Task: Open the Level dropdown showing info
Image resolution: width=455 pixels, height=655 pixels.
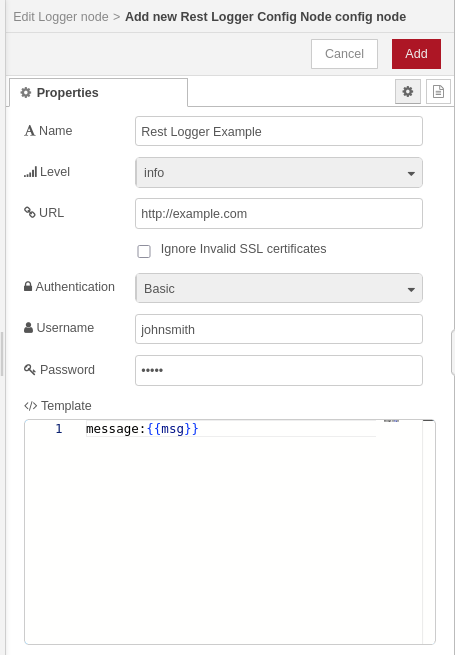Action: [279, 173]
